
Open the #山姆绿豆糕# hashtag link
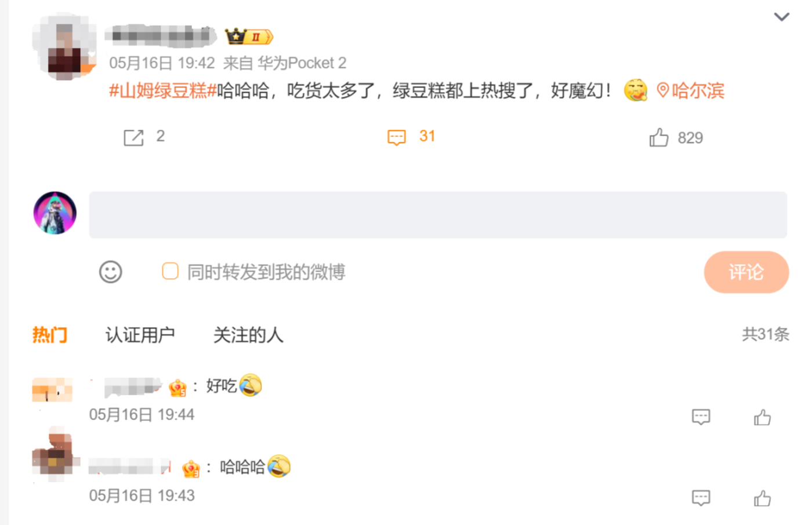coord(163,91)
